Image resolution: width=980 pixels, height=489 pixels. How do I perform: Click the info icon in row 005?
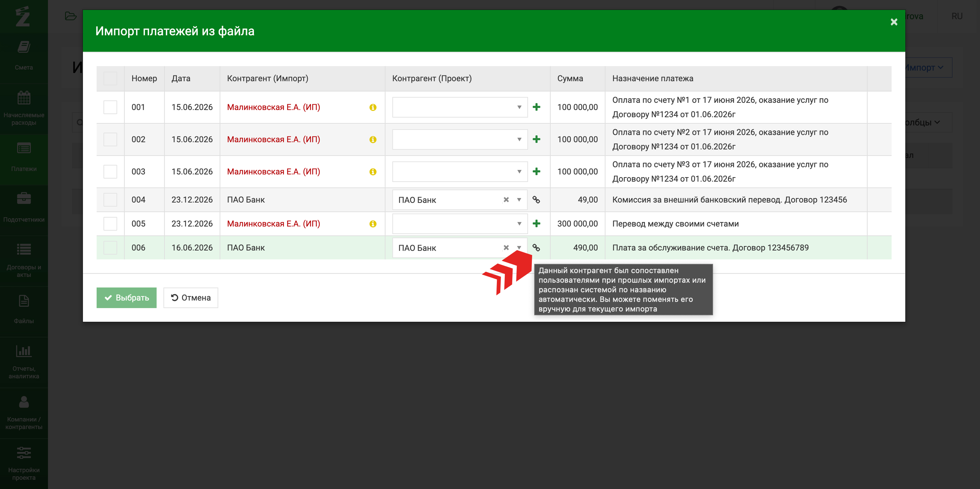(x=373, y=224)
